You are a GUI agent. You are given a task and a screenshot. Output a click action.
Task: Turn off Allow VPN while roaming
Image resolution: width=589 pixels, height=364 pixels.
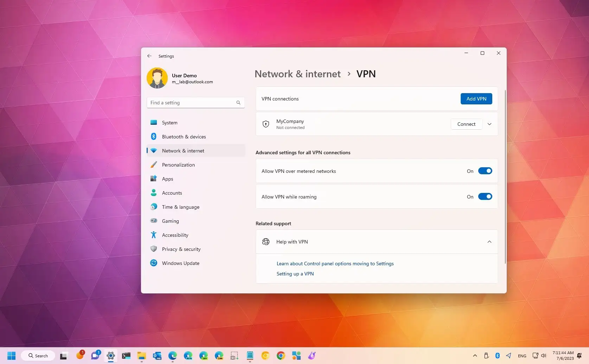[485, 196]
